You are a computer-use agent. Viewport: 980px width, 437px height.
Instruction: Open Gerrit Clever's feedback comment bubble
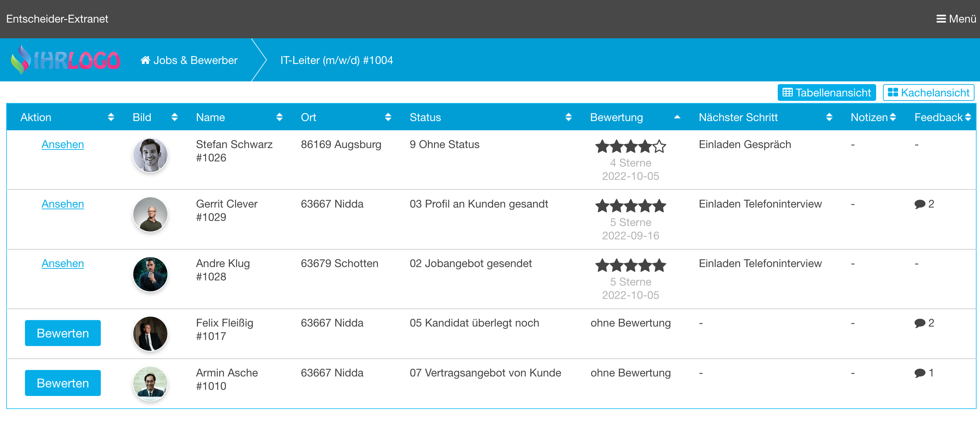pos(920,204)
